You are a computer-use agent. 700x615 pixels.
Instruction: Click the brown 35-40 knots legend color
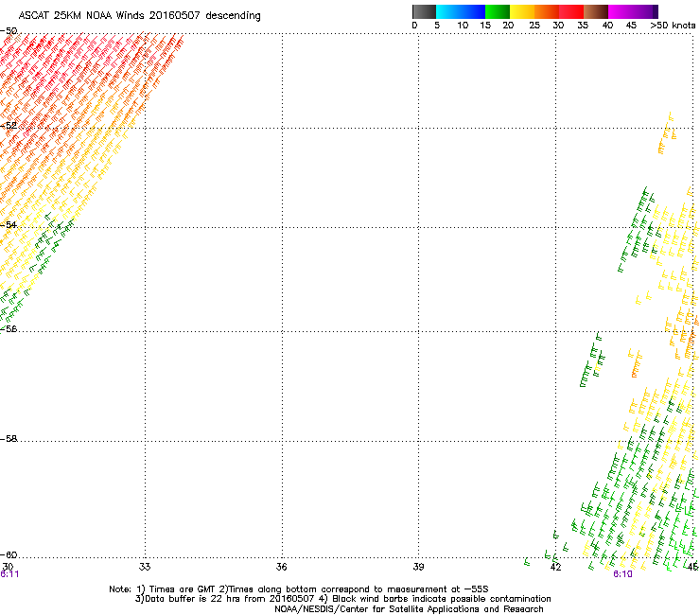(596, 11)
